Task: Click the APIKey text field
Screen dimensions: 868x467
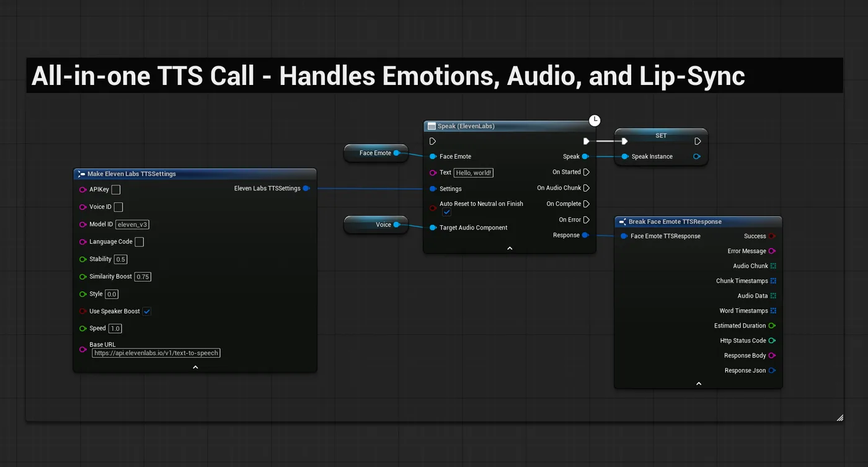Action: click(116, 190)
